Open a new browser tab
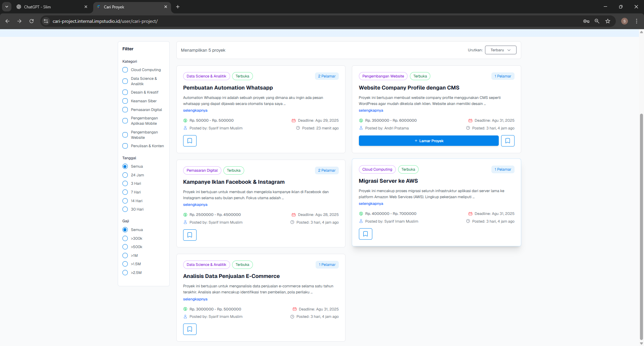 [178, 7]
